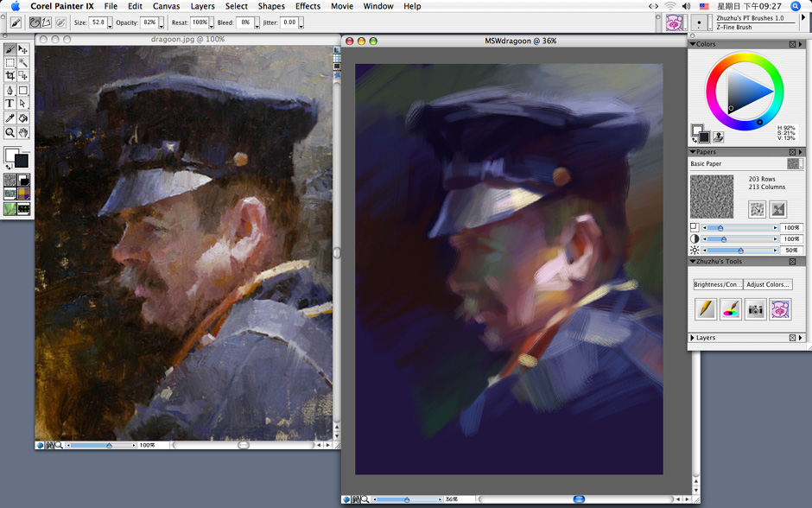Open the Shapes menu

click(271, 6)
